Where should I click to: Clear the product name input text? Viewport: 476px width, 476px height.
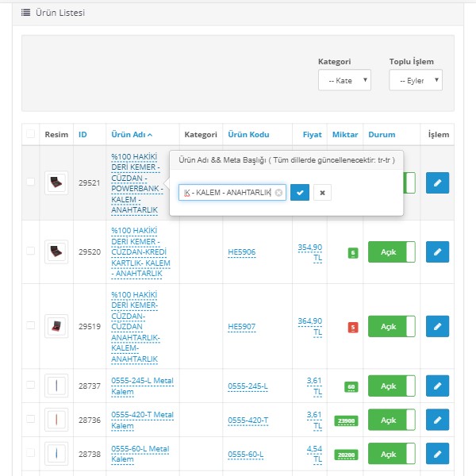[278, 192]
